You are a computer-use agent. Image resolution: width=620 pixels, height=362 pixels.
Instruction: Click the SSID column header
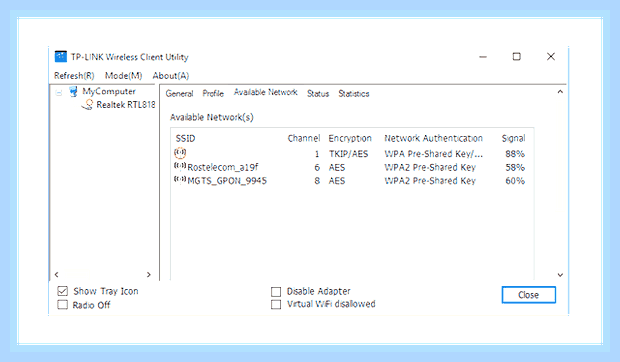[x=185, y=138]
